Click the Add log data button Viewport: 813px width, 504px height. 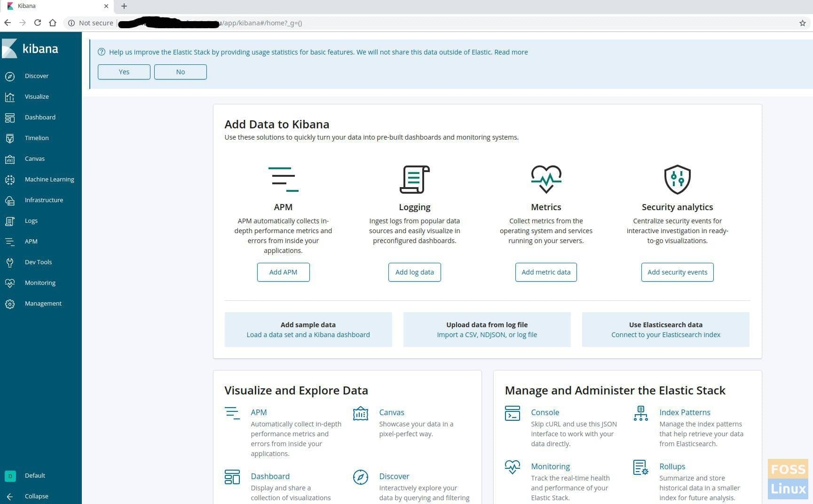[414, 272]
